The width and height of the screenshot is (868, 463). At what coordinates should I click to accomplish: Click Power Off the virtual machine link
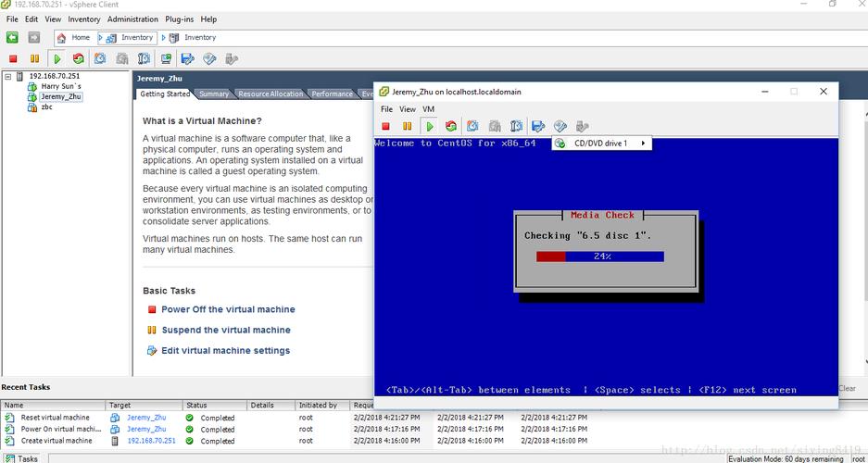pos(228,309)
